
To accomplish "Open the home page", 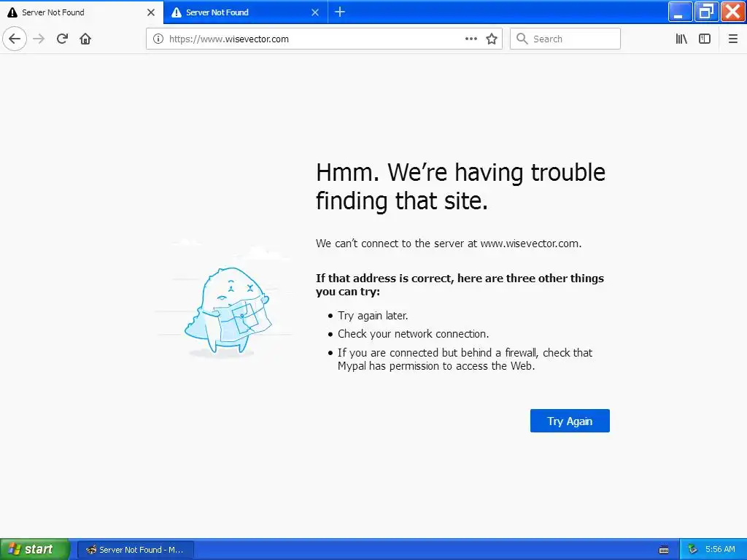I will (x=85, y=39).
